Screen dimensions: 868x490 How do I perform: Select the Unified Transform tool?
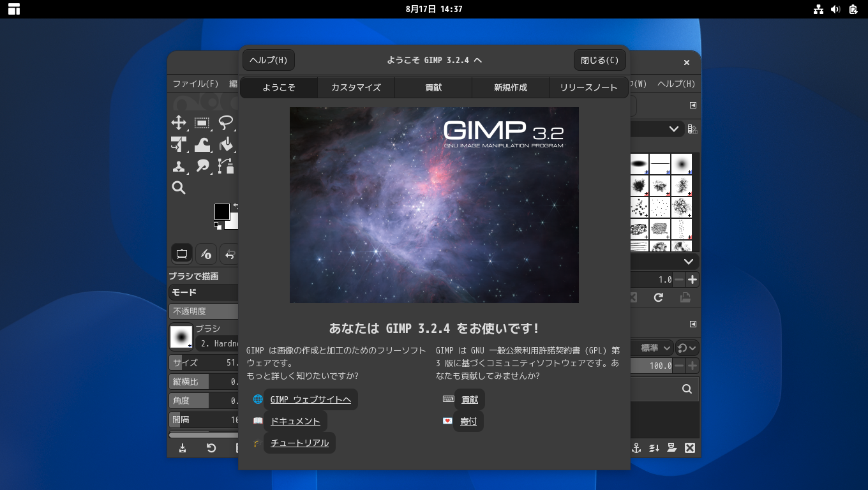179,145
